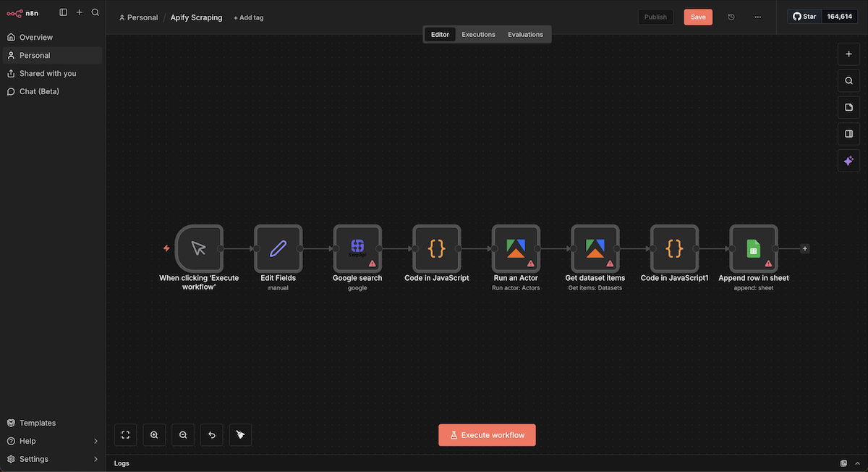Save the workflow

[x=697, y=17]
